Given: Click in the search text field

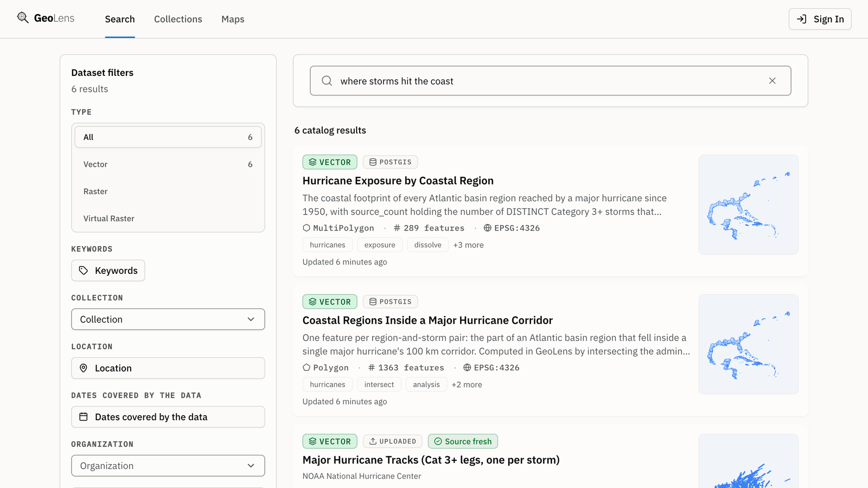Looking at the screenshot, I should pos(551,81).
